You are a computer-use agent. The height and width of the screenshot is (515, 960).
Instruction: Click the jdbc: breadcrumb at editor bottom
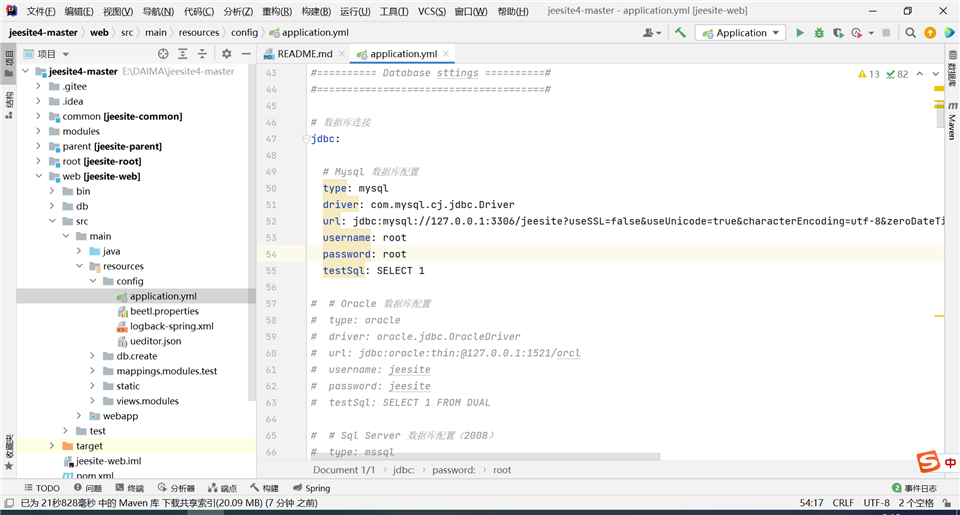point(403,470)
